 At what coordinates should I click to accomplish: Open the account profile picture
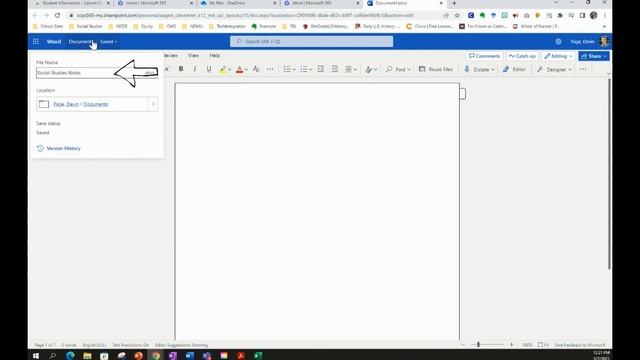[604, 42]
